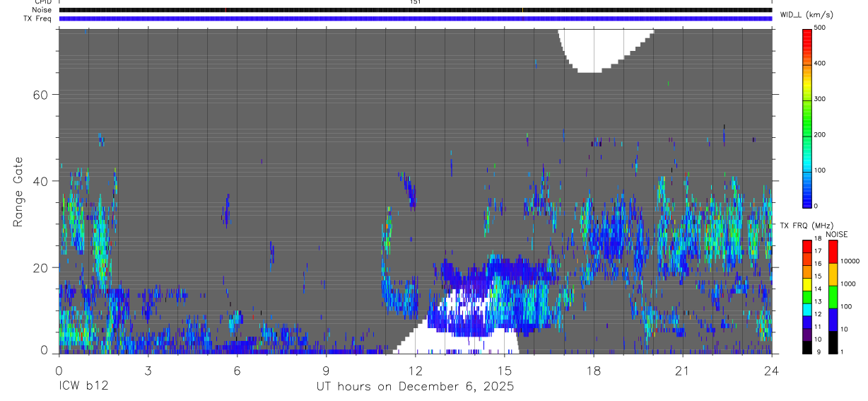
Task: Click the 24 tick on UT hours axis
Action: [772, 370]
